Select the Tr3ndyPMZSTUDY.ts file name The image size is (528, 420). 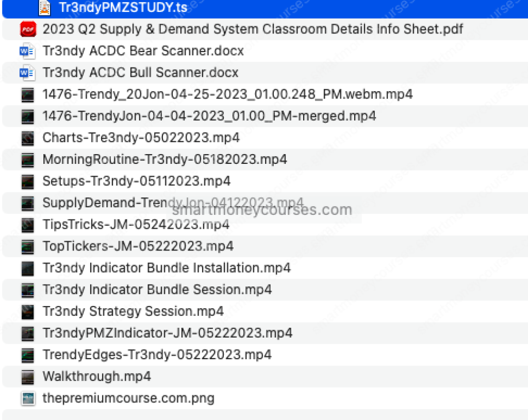coord(123,7)
